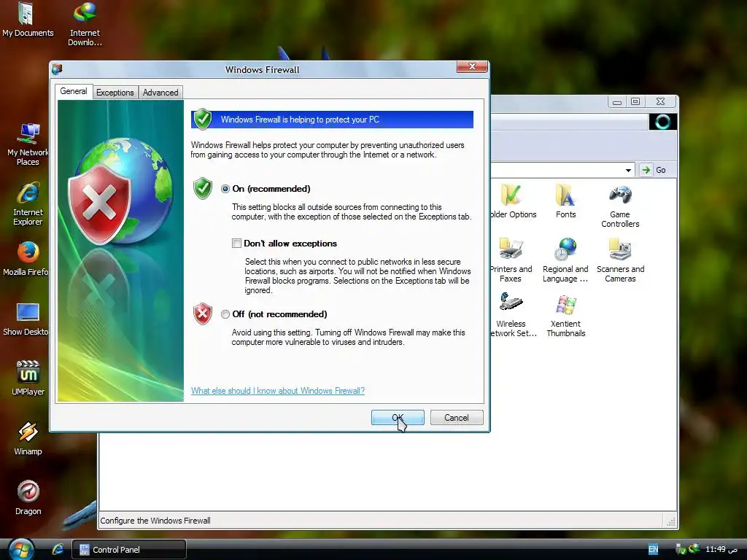
Task: Launch UMPlayer from desktop
Action: click(28, 378)
